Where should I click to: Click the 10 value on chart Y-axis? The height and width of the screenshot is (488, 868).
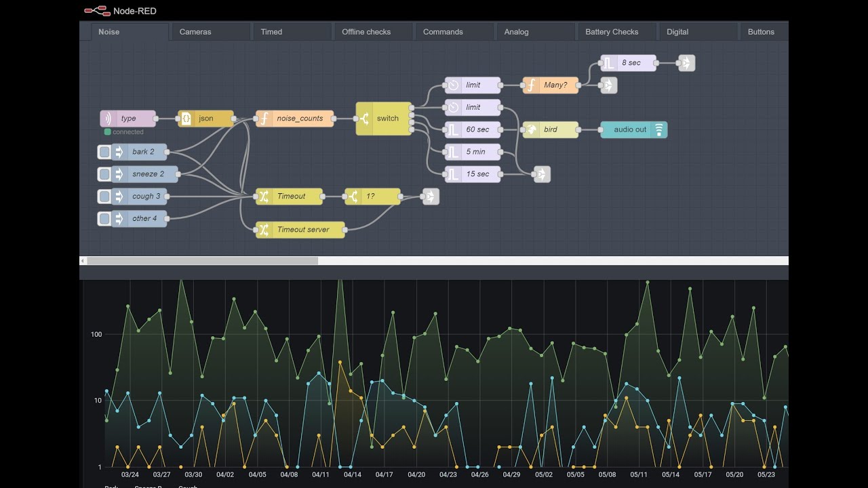(98, 401)
